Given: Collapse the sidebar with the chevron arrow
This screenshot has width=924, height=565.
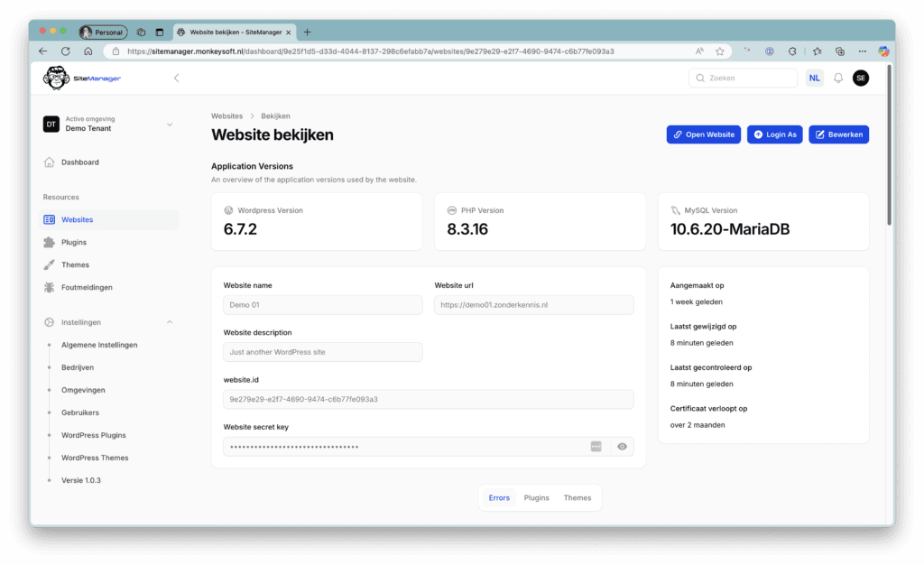Looking at the screenshot, I should click(176, 79).
